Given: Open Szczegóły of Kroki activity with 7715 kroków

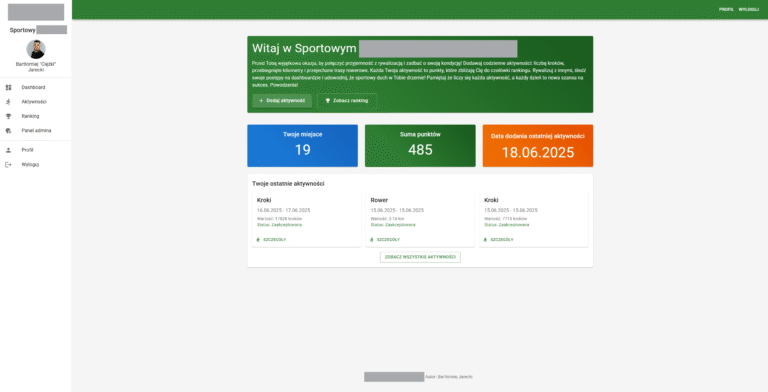Looking at the screenshot, I should point(499,240).
